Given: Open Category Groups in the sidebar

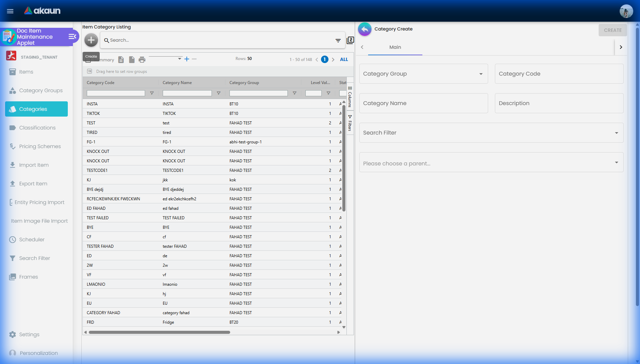Looking at the screenshot, I should [x=41, y=90].
